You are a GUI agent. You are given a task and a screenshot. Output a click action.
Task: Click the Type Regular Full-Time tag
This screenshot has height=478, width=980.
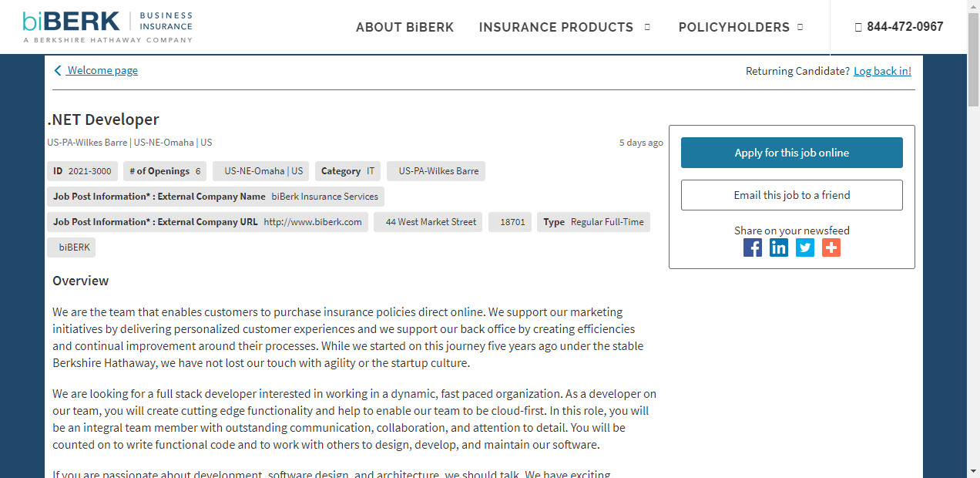(593, 222)
